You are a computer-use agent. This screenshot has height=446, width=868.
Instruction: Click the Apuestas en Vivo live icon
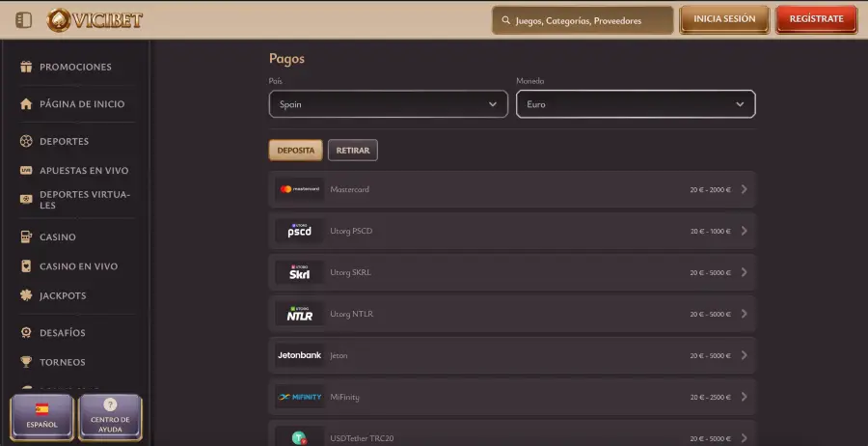coord(26,171)
